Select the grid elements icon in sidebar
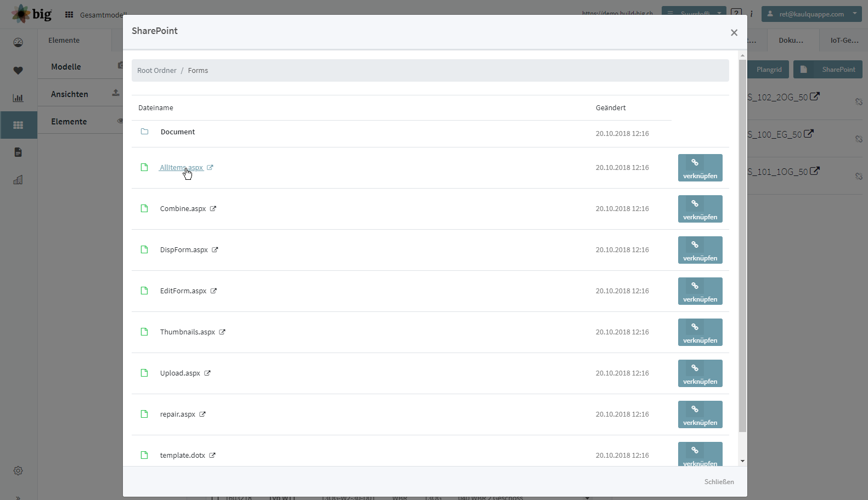Image resolution: width=868 pixels, height=500 pixels. pos(18,125)
